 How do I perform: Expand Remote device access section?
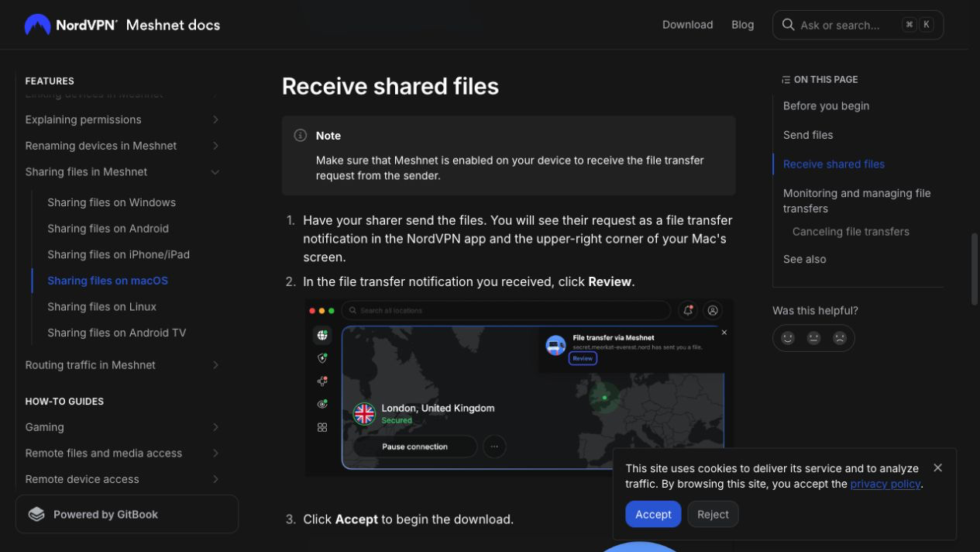coord(215,479)
